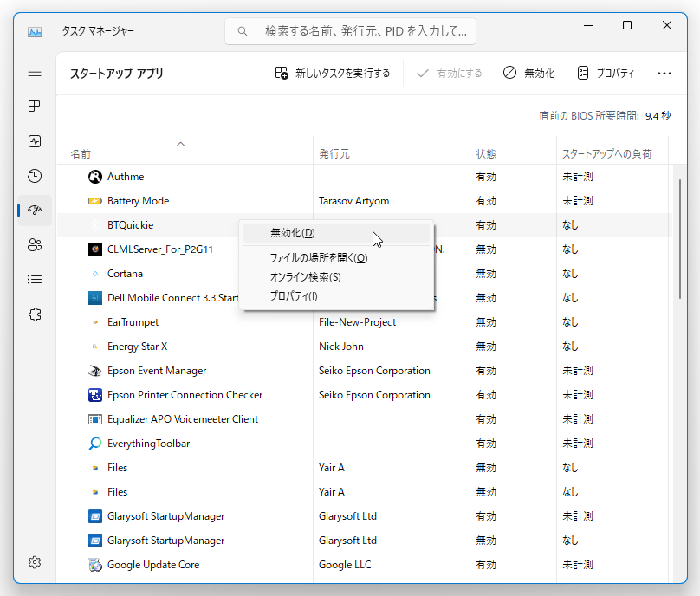Click the BTQuickie Bluetooth icon
700x596 pixels.
tap(95, 225)
